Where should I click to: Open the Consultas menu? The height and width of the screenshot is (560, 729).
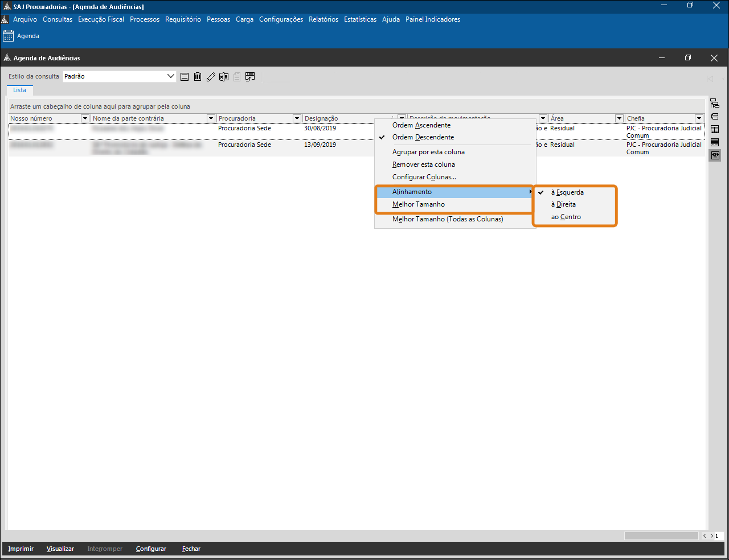pos(58,19)
